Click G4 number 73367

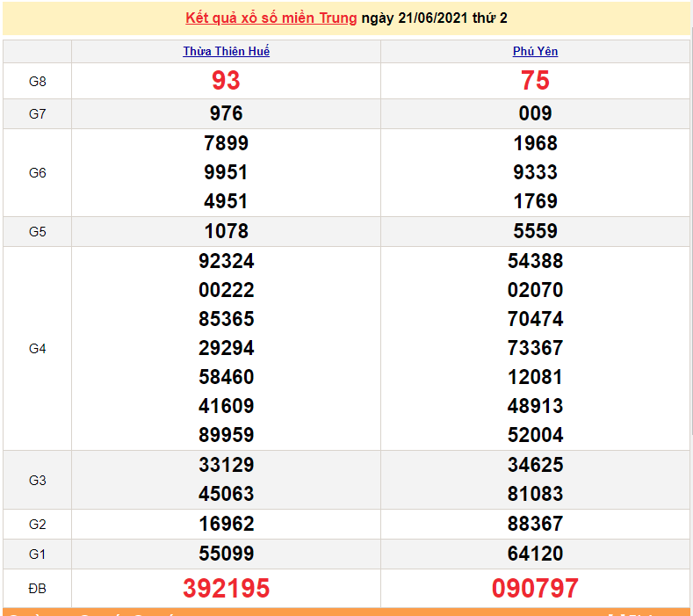tap(535, 348)
